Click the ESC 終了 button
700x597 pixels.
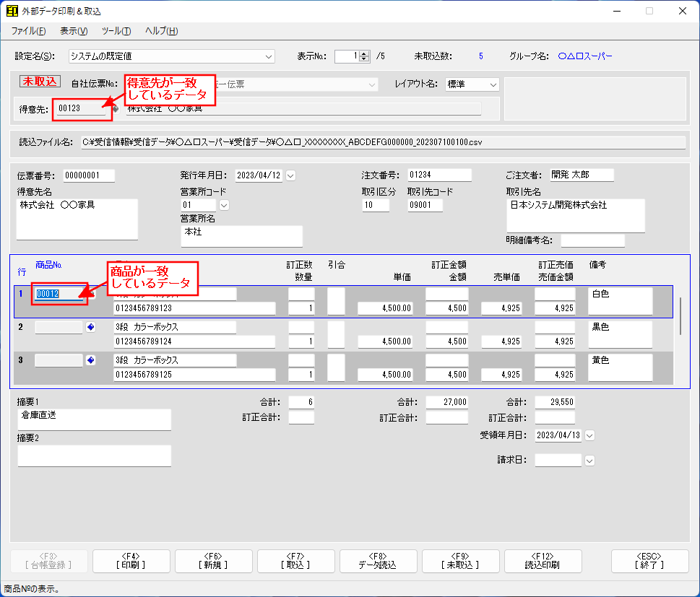click(649, 561)
